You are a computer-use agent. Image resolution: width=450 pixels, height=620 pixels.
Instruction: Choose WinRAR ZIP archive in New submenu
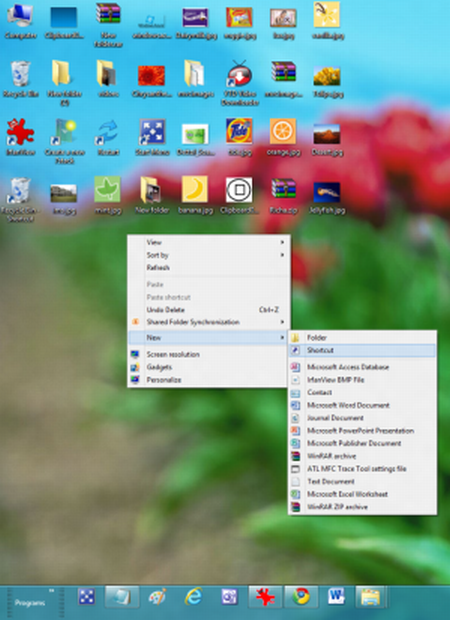click(362, 507)
